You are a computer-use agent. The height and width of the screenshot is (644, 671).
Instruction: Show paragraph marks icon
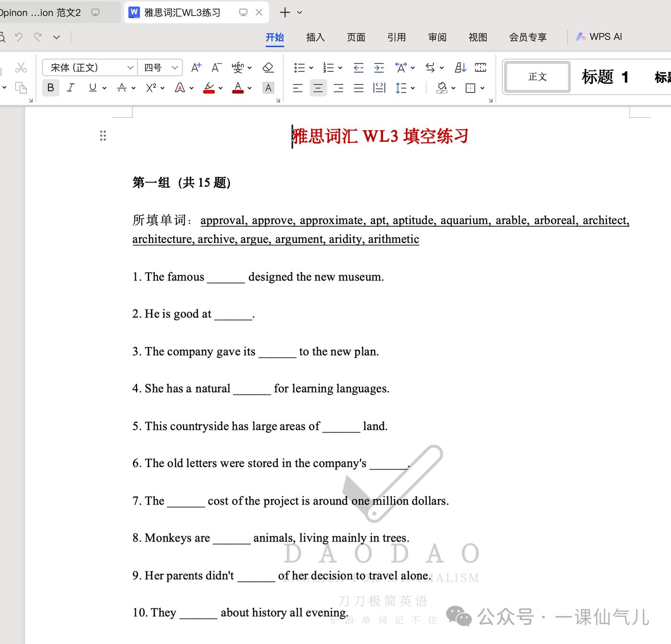481,68
